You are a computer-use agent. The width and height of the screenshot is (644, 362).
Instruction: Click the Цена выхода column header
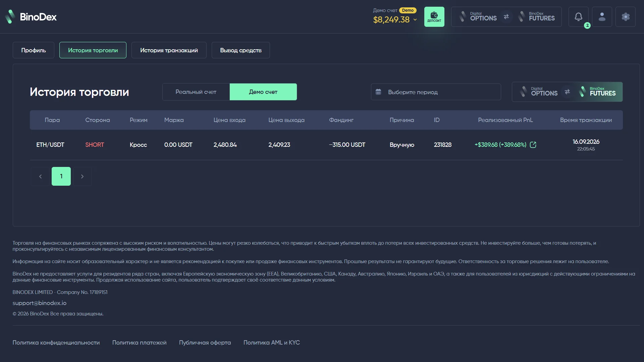pyautogui.click(x=286, y=120)
